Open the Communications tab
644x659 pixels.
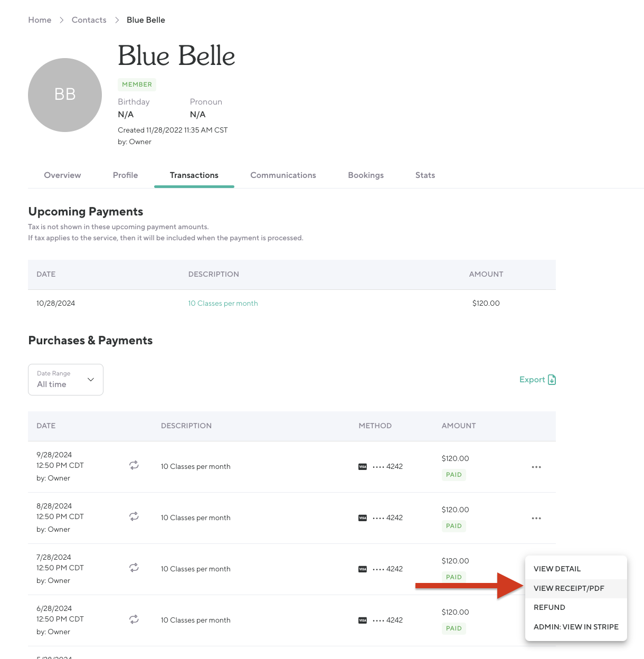tap(283, 175)
